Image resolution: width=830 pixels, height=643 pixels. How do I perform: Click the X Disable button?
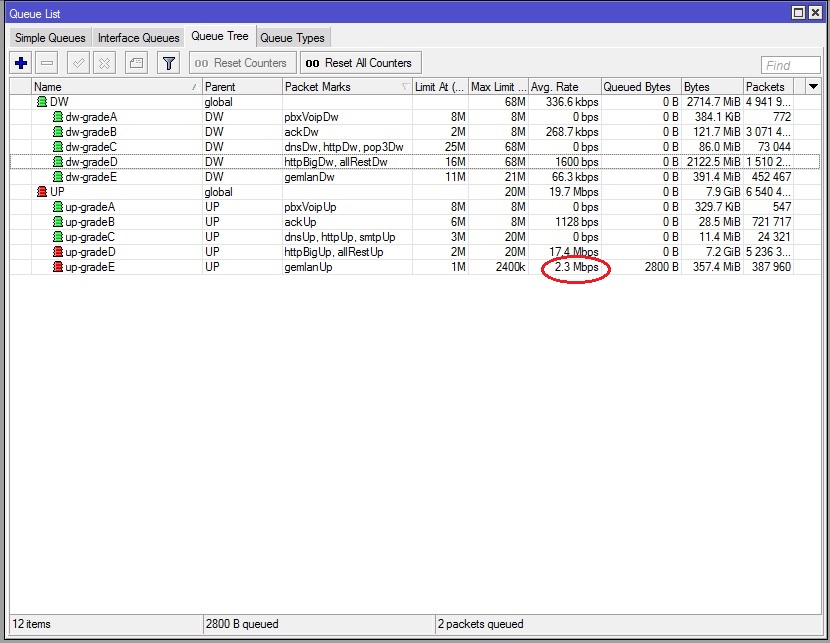[104, 64]
